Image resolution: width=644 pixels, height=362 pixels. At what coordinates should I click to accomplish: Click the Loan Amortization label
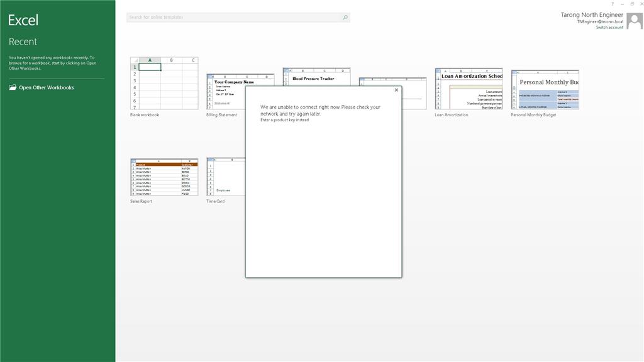point(452,115)
